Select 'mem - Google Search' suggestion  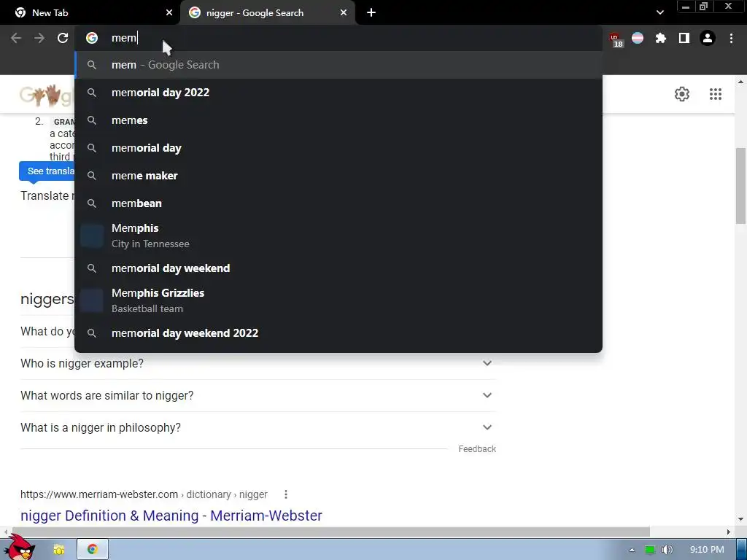click(338, 65)
